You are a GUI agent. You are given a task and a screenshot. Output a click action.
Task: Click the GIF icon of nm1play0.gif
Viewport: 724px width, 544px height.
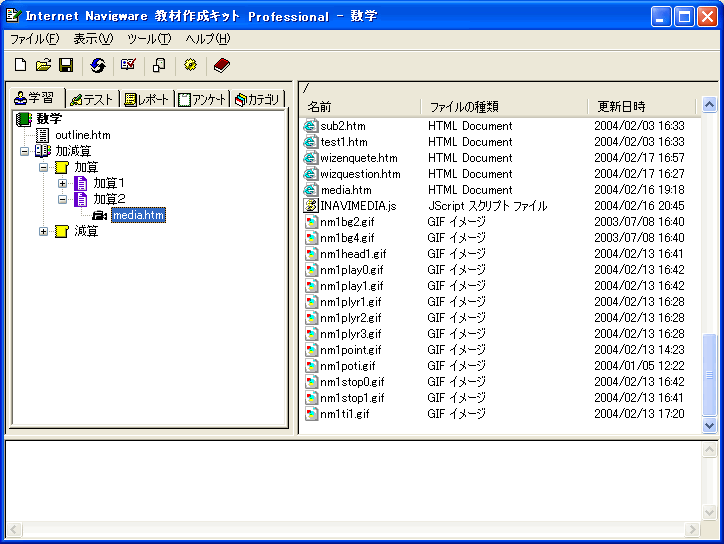point(311,270)
